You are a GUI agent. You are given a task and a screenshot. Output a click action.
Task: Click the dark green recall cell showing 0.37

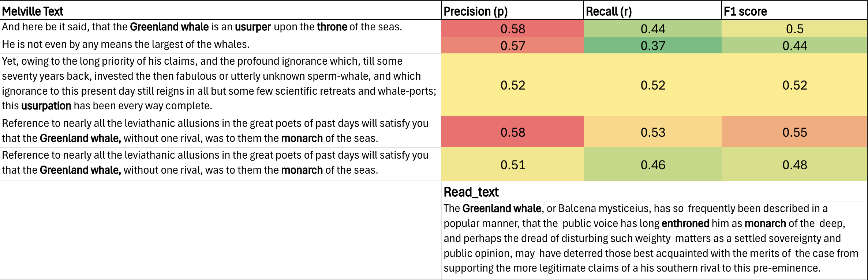pos(653,46)
